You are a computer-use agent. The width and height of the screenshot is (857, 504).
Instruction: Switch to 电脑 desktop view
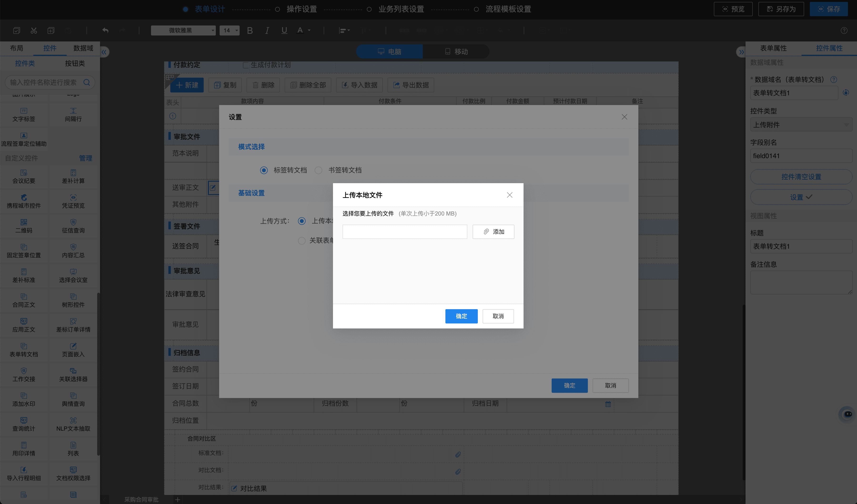390,52
